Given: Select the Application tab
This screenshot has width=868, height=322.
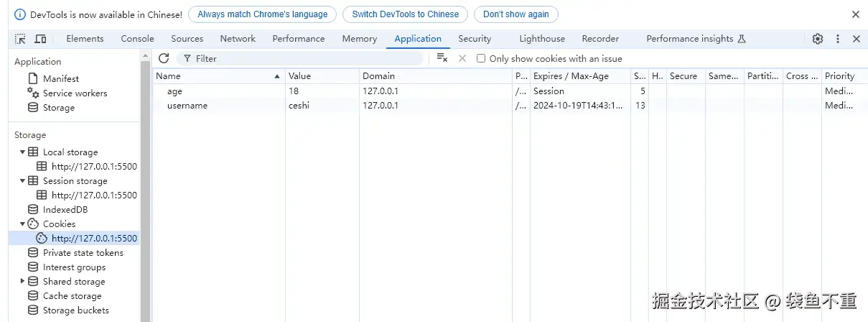Looking at the screenshot, I should point(418,39).
